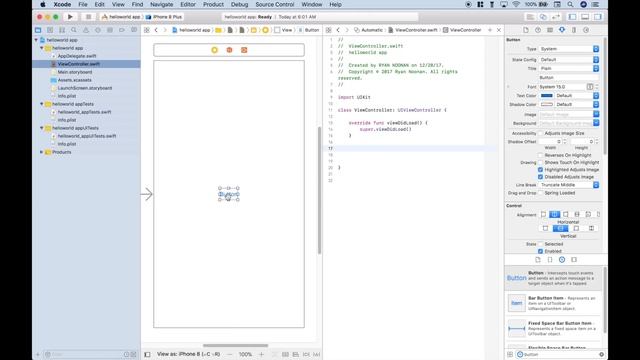The width and height of the screenshot is (640, 360).
Task: Open the button Type dropdown
Action: (569, 49)
